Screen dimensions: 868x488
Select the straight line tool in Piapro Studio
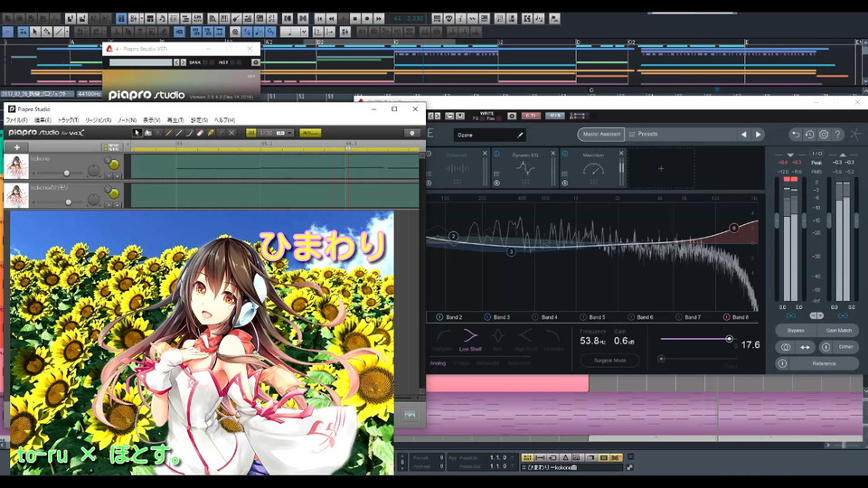[179, 133]
